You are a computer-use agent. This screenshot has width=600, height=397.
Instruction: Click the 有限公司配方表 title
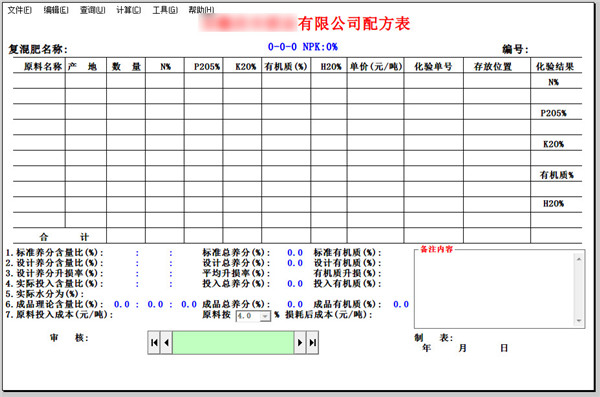pos(354,24)
